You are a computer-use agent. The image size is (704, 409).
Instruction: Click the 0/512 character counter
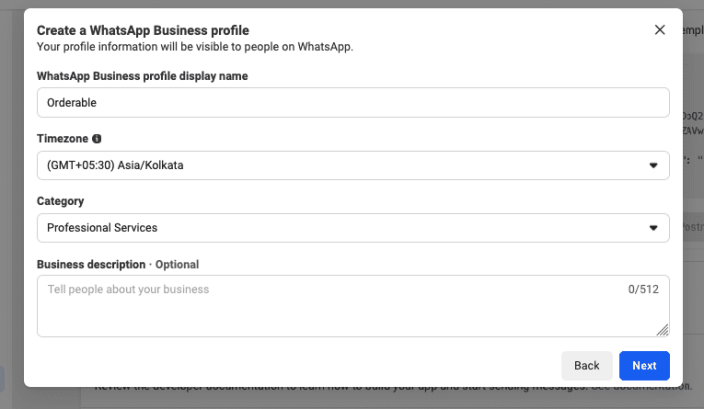click(644, 290)
